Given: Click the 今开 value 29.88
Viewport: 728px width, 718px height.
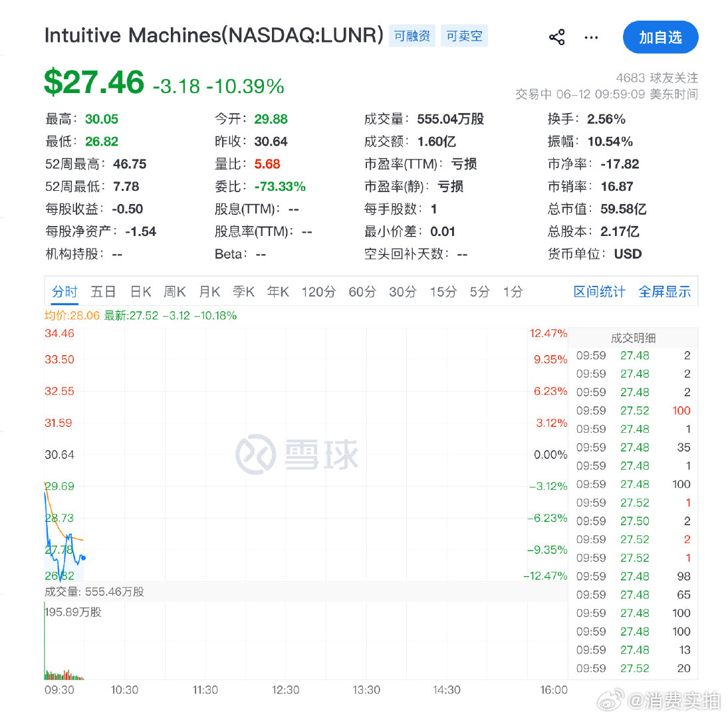Looking at the screenshot, I should (271, 119).
